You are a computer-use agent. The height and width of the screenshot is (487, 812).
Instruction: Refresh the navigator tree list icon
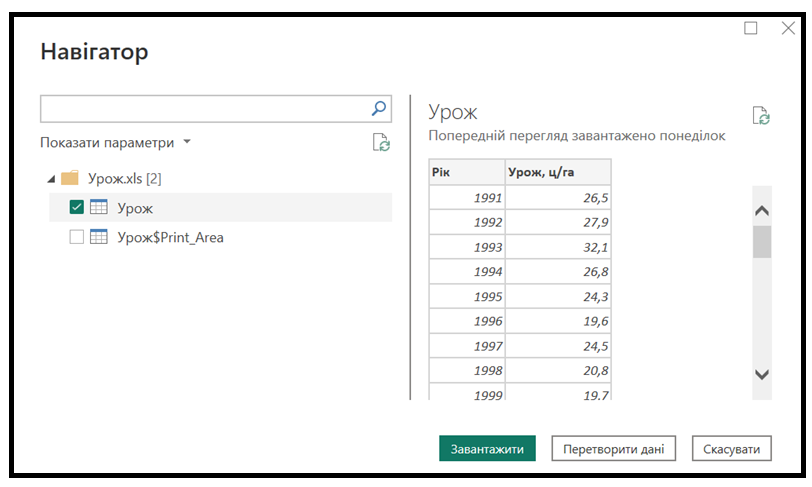[x=381, y=142]
